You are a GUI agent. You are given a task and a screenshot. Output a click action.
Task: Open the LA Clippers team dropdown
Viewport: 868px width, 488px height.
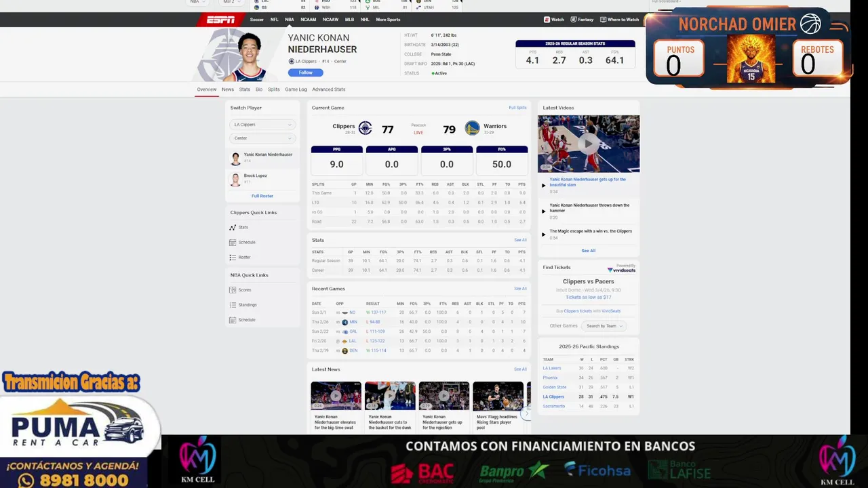(262, 125)
